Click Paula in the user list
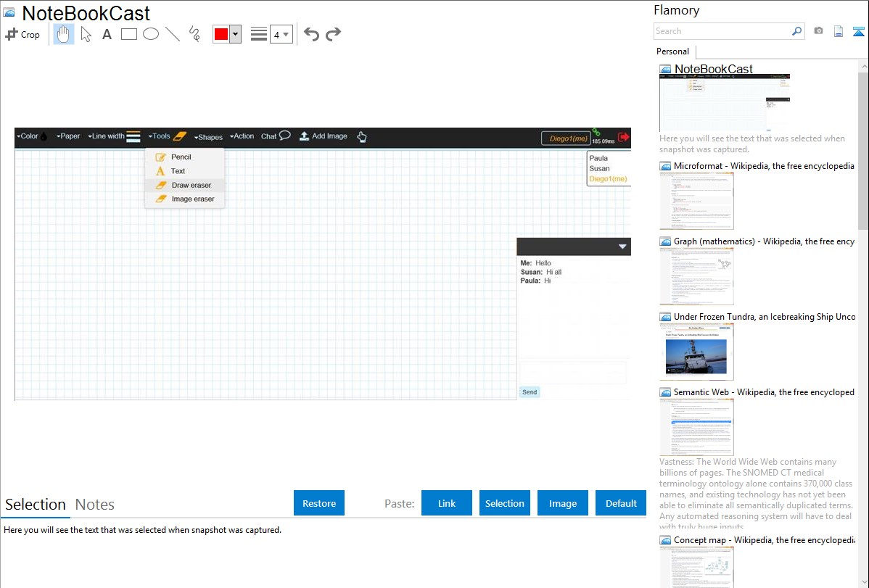869x588 pixels. pos(598,158)
